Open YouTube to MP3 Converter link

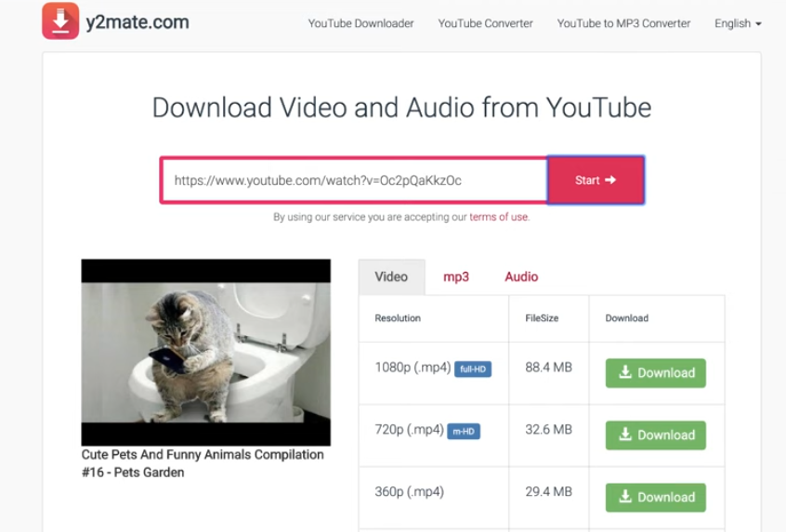(623, 23)
